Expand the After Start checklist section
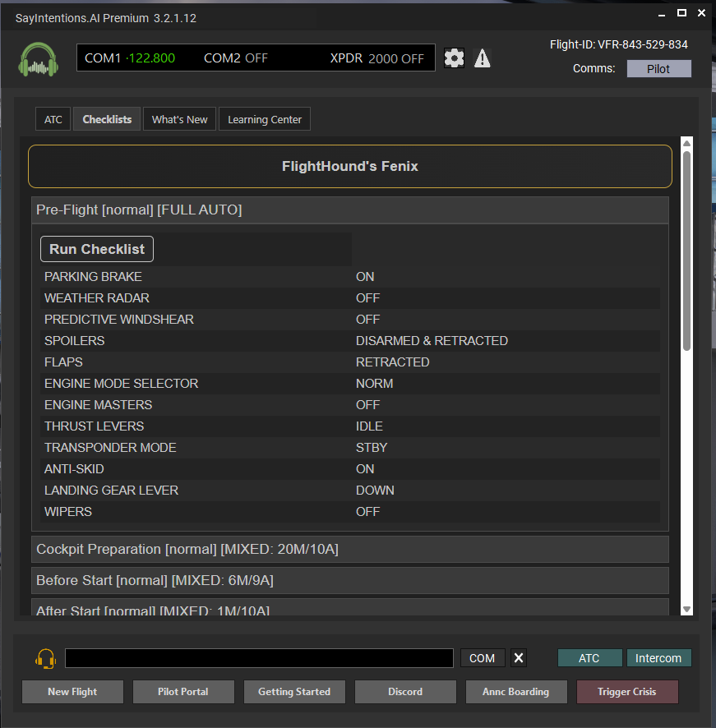Image resolution: width=716 pixels, height=728 pixels. coord(350,608)
